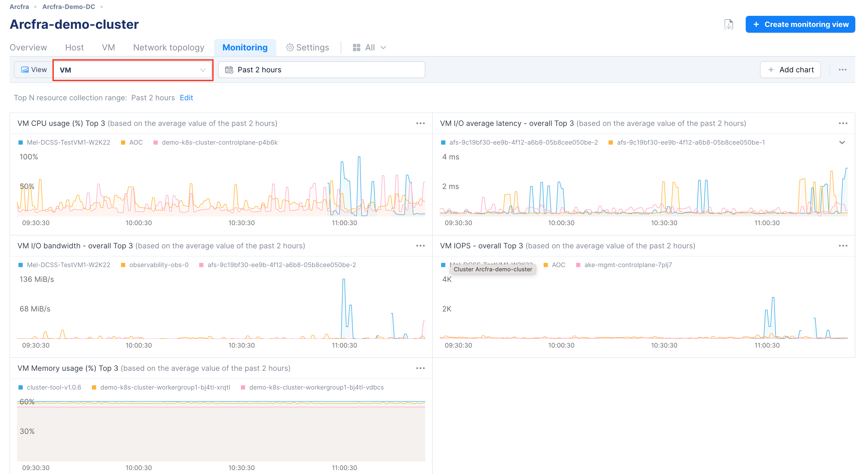
Task: Open the Network topology tab
Action: (169, 48)
